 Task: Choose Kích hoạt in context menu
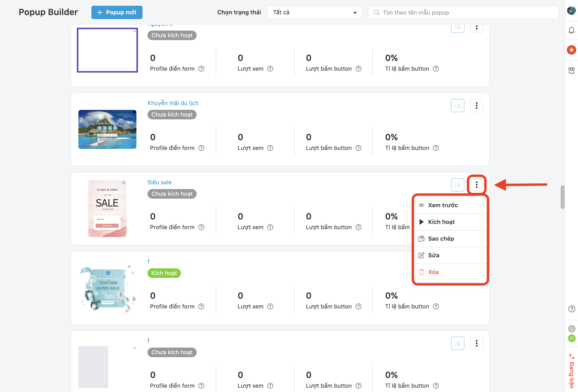441,222
